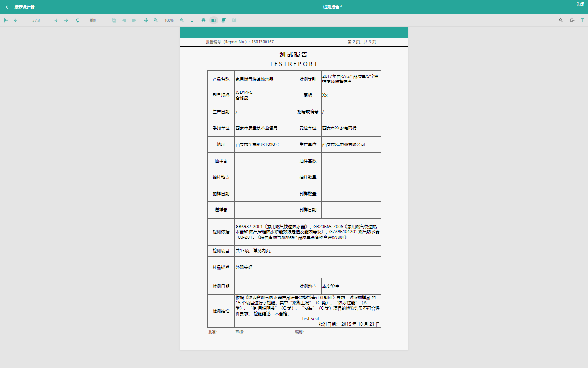Viewport: 588px width, 368px height.
Task: Go to the previous page arrow
Action: (x=16, y=20)
